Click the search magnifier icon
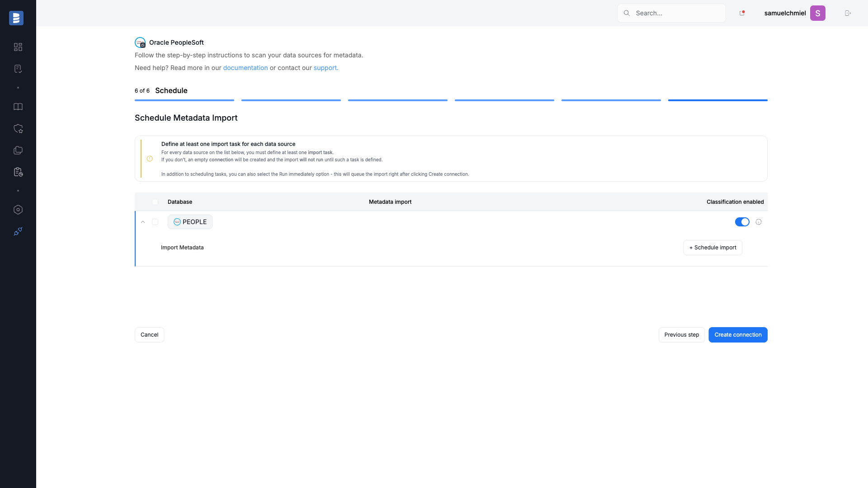The image size is (868, 488). (x=627, y=13)
